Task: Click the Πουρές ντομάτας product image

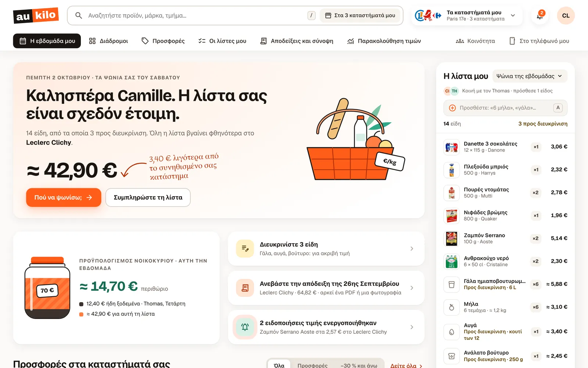Action: coord(452,192)
